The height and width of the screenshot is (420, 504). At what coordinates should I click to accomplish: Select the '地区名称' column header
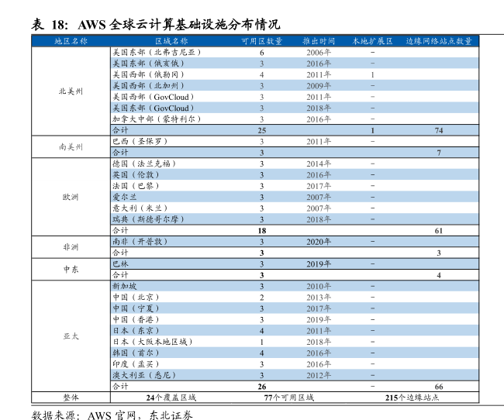point(71,40)
